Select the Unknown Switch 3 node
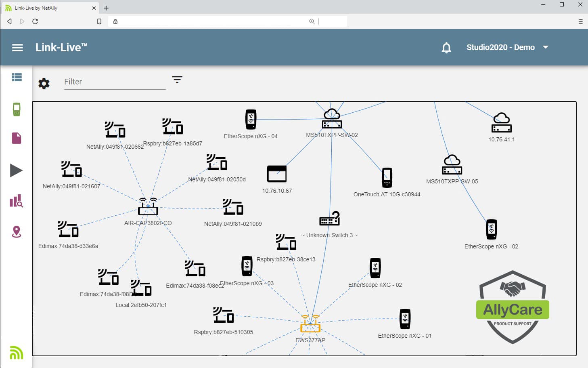The height and width of the screenshot is (368, 588). [x=329, y=219]
